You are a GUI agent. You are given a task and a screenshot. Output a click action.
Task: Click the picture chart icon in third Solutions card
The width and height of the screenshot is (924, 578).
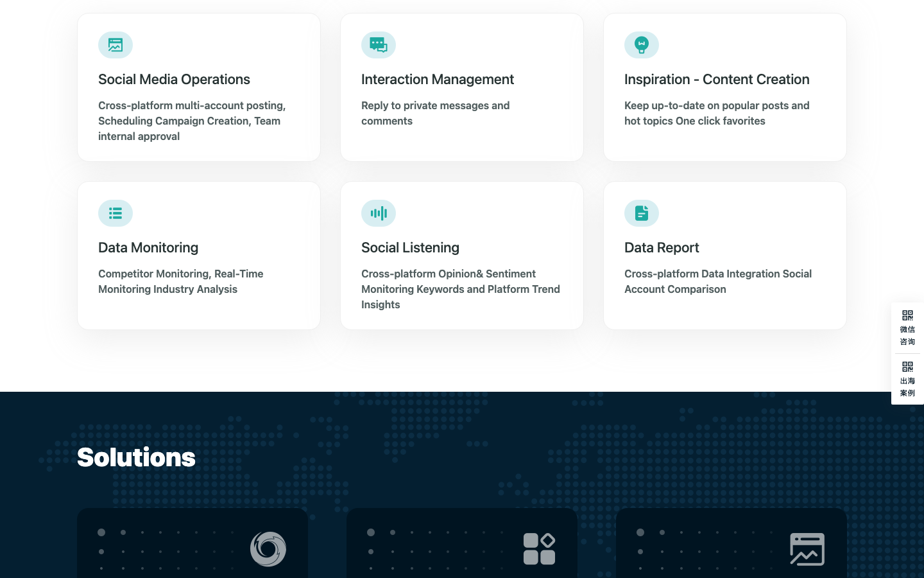coord(807,549)
